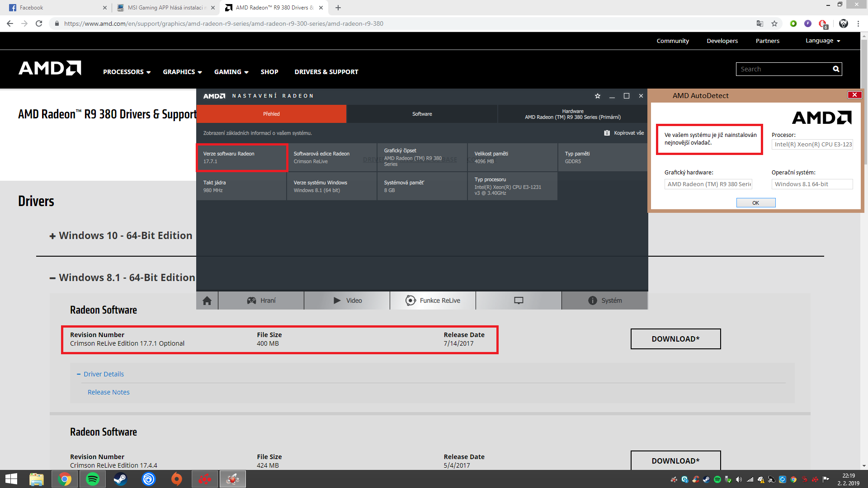Select Softwarová edice Radeon tile
Image resolution: width=868 pixels, height=488 pixels.
click(x=332, y=157)
